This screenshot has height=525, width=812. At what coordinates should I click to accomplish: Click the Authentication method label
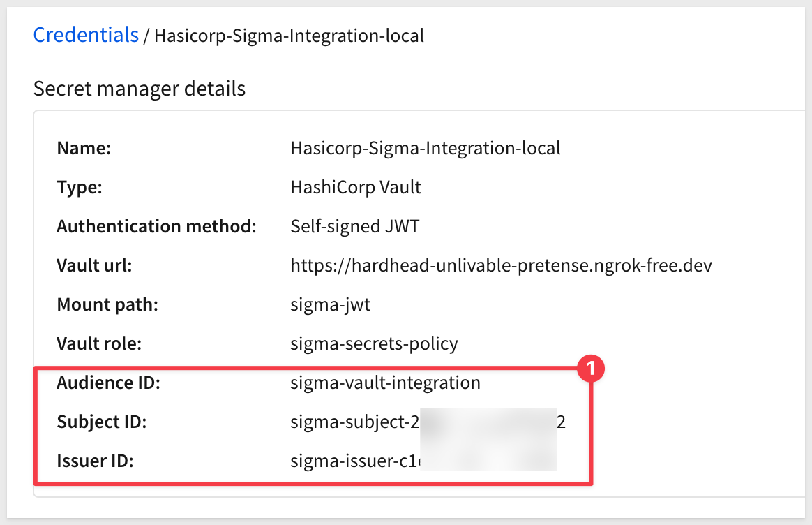(x=156, y=226)
